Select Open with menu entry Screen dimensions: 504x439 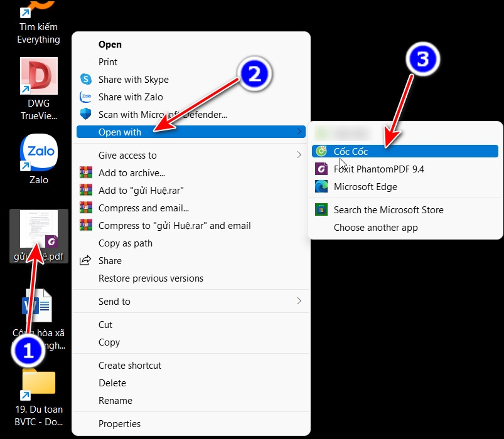pos(191,132)
